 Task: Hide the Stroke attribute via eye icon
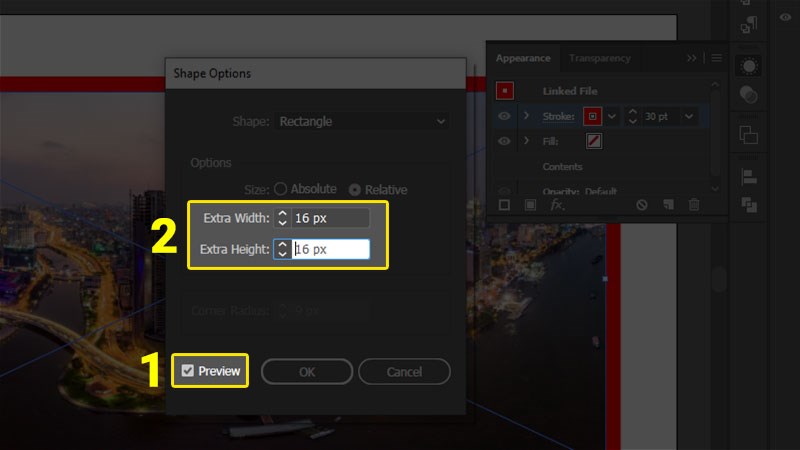(504, 116)
